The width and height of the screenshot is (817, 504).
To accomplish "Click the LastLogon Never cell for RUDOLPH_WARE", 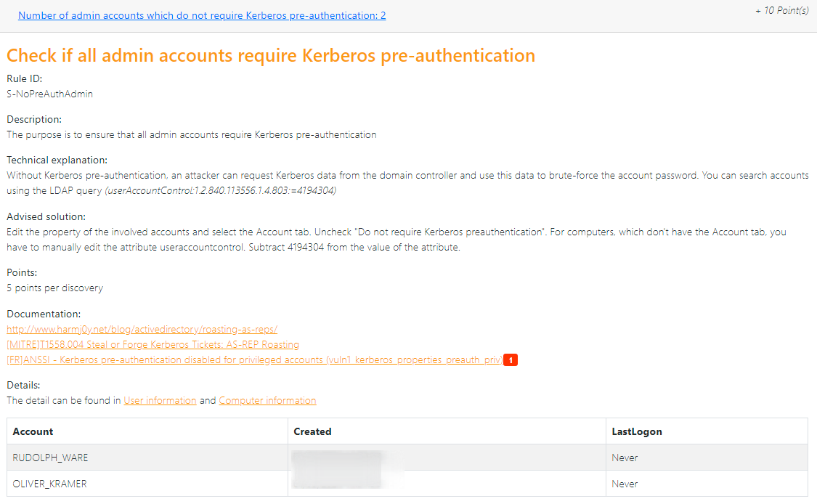I will coord(625,458).
